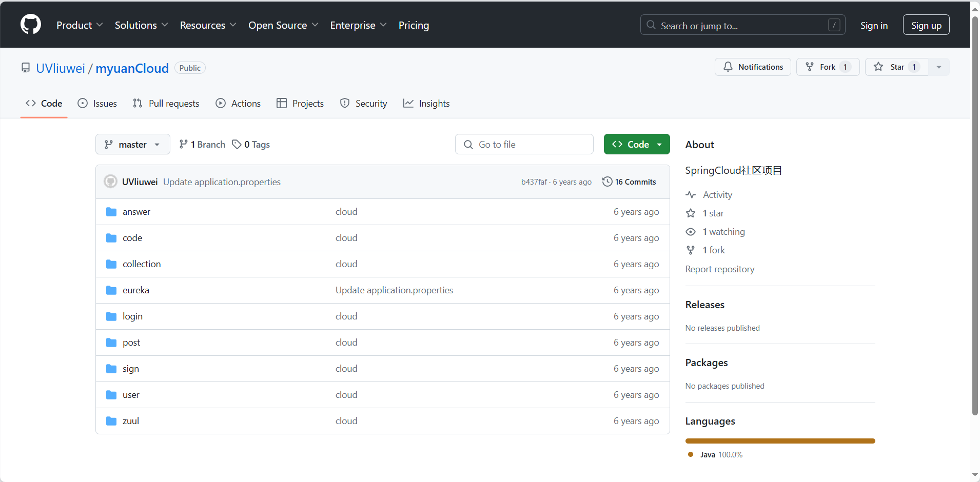The width and height of the screenshot is (980, 482).
Task: Open the Insights tab
Action: pos(426,104)
